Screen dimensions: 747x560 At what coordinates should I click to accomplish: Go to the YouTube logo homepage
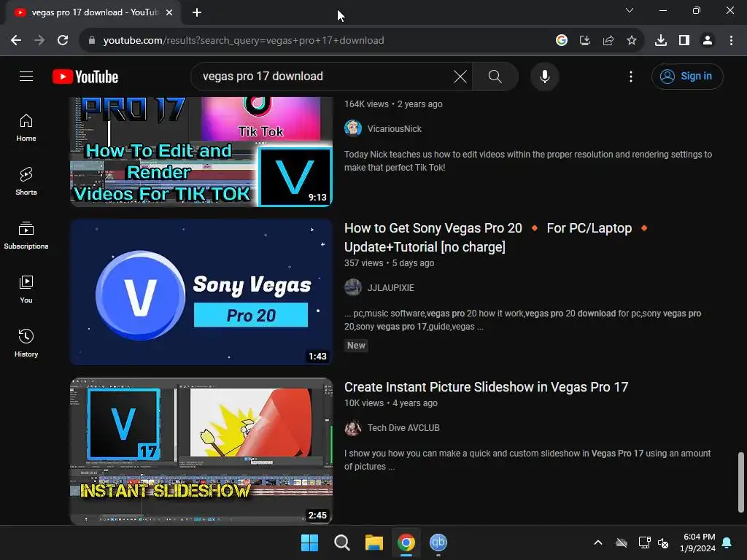[x=85, y=77]
